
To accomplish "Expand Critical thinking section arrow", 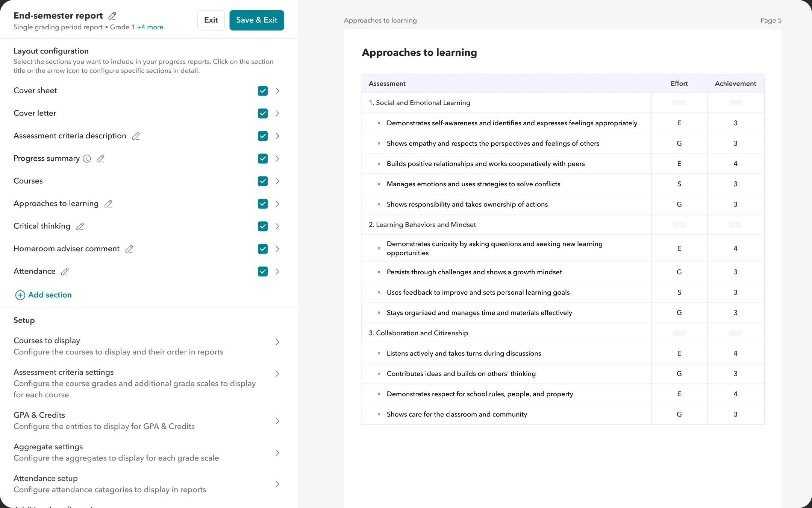I will point(277,226).
